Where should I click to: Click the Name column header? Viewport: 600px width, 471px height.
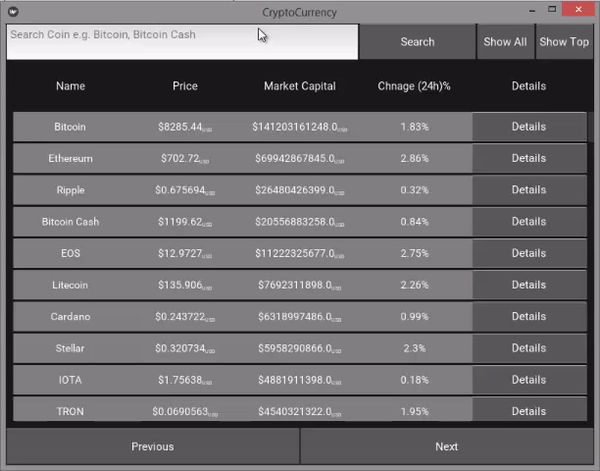tap(70, 86)
